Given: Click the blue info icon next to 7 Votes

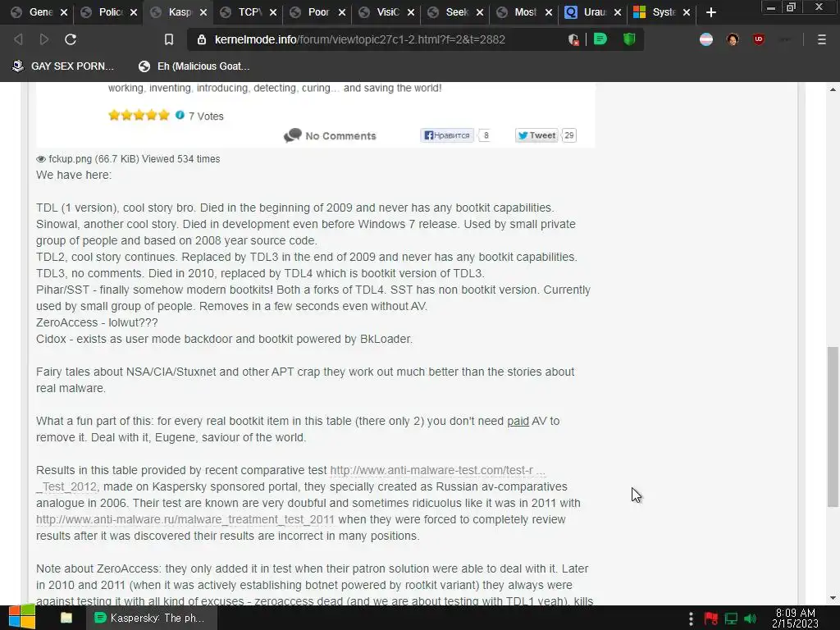Looking at the screenshot, I should (180, 115).
